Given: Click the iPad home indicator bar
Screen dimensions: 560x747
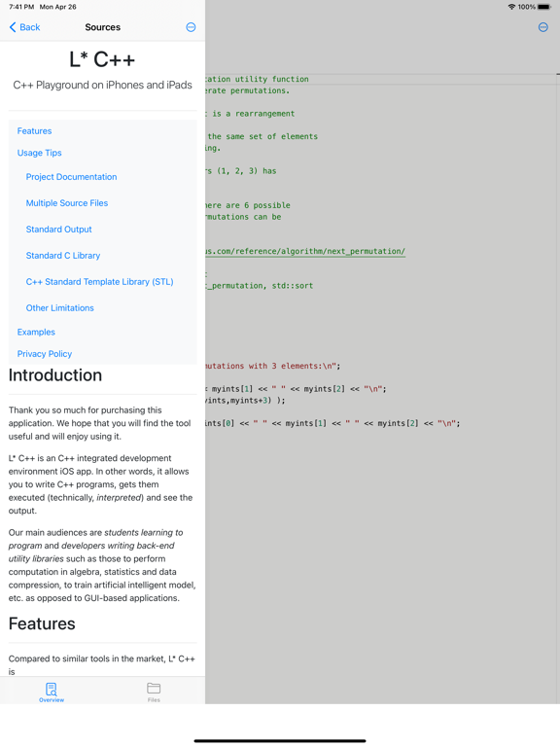Looking at the screenshot, I should pos(280,740).
